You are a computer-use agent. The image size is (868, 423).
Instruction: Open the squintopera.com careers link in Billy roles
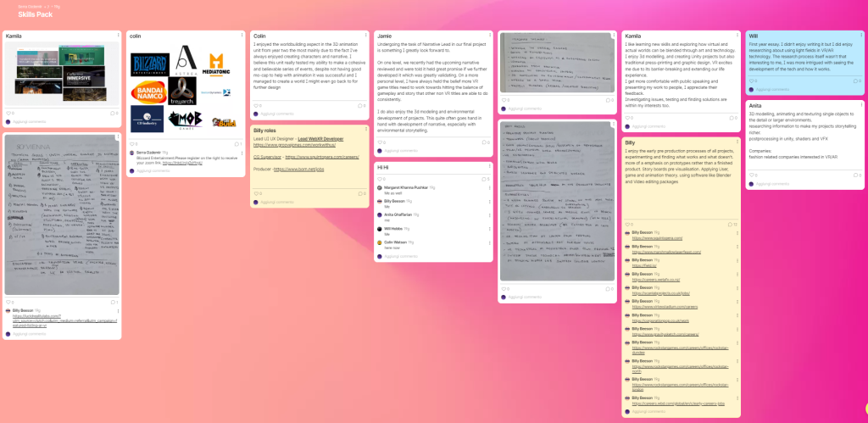coord(322,157)
